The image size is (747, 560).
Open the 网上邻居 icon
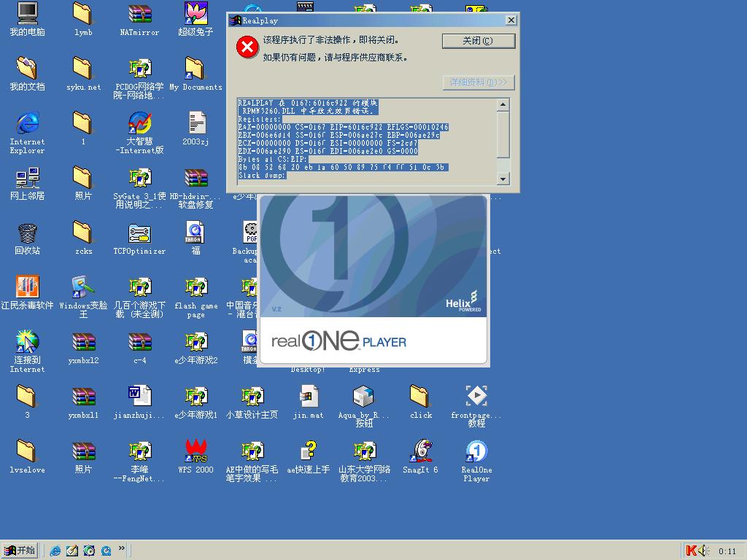(27, 178)
